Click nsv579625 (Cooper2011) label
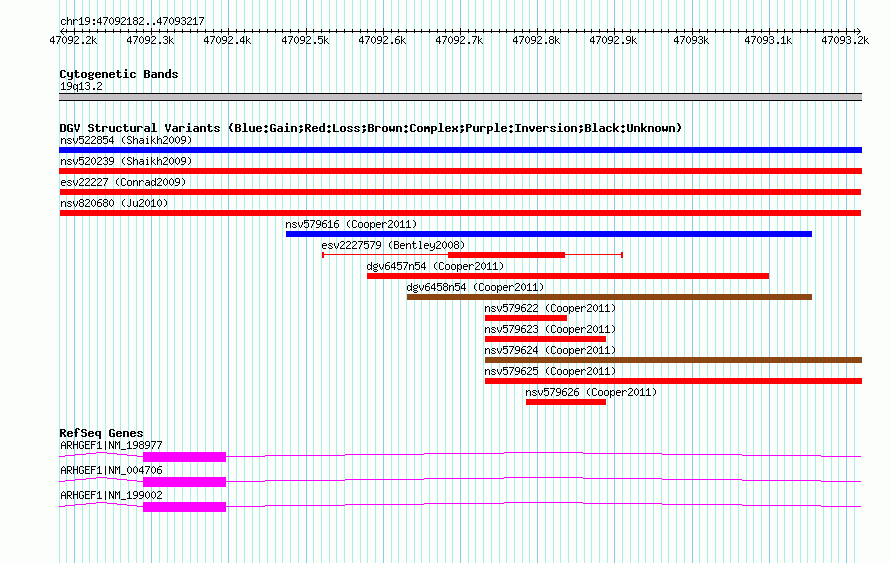 [550, 371]
